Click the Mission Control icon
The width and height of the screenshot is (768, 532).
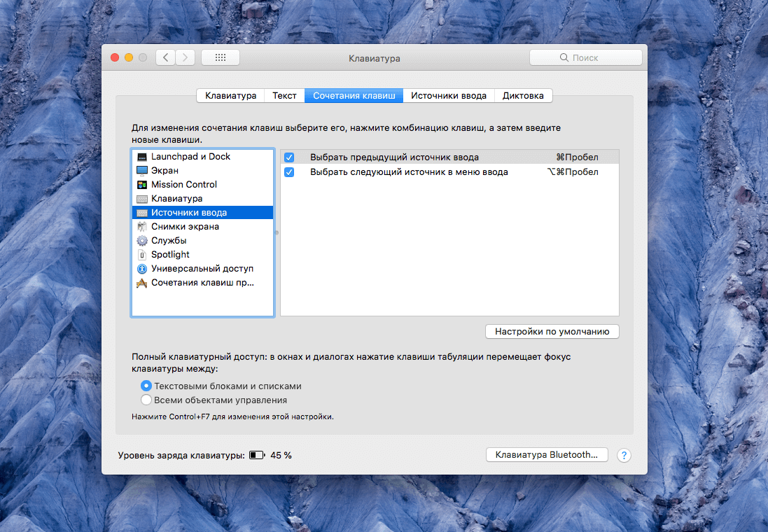[x=142, y=185]
